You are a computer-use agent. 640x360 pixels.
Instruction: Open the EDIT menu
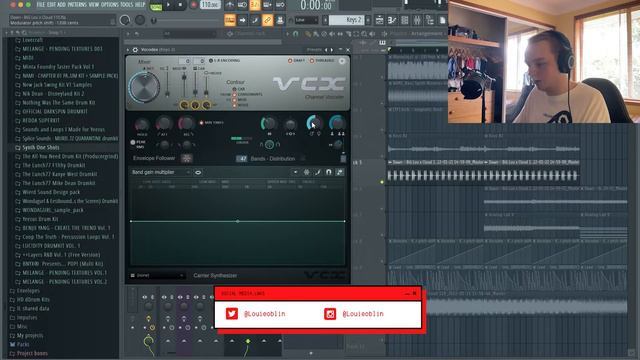pos(51,4)
